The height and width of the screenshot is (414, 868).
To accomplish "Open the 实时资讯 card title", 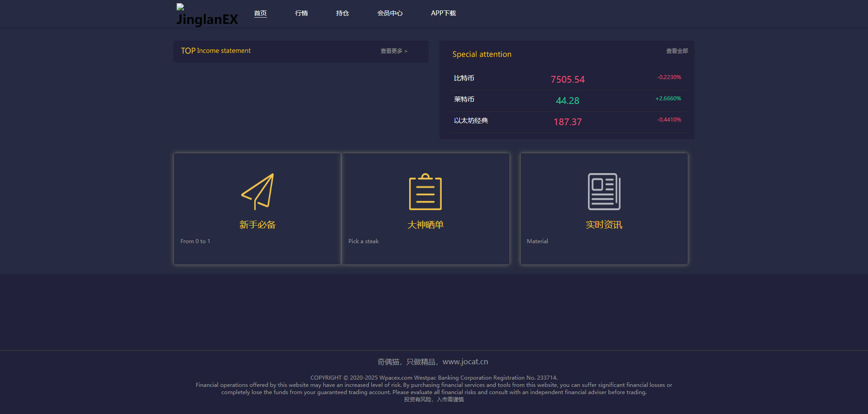I will (604, 225).
